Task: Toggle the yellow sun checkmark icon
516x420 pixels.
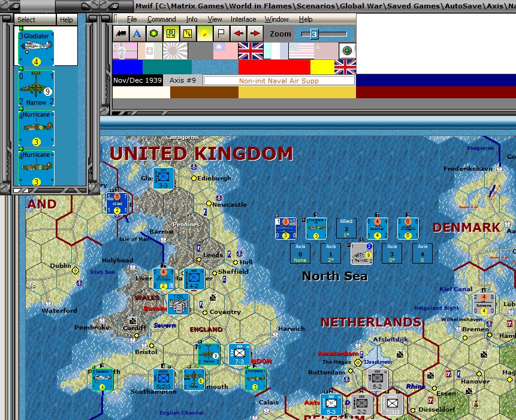Action: 204,34
